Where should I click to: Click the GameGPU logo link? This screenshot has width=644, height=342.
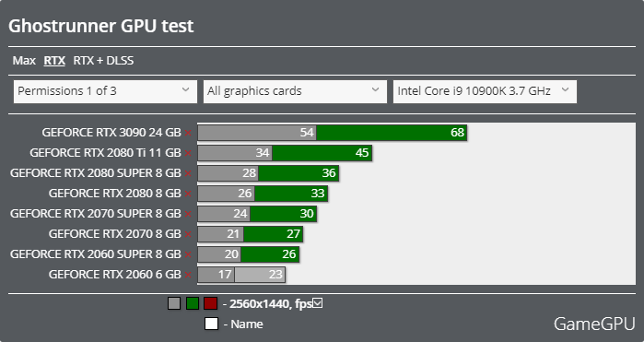point(594,324)
